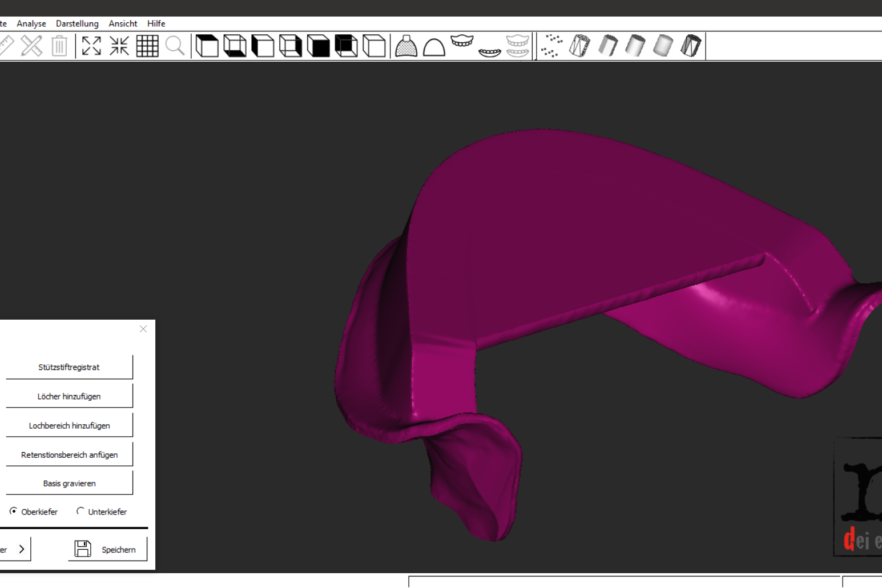Click the inward-arrows shrink view icon

[119, 46]
